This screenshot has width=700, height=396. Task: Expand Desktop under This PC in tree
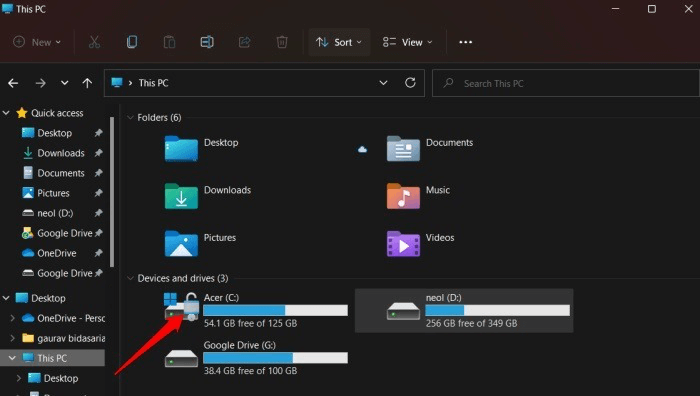[19, 378]
